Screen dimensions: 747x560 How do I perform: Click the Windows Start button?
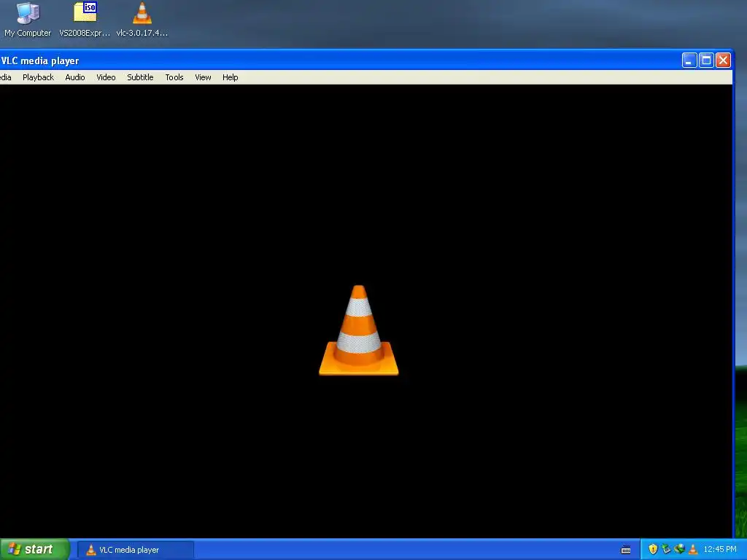point(35,550)
